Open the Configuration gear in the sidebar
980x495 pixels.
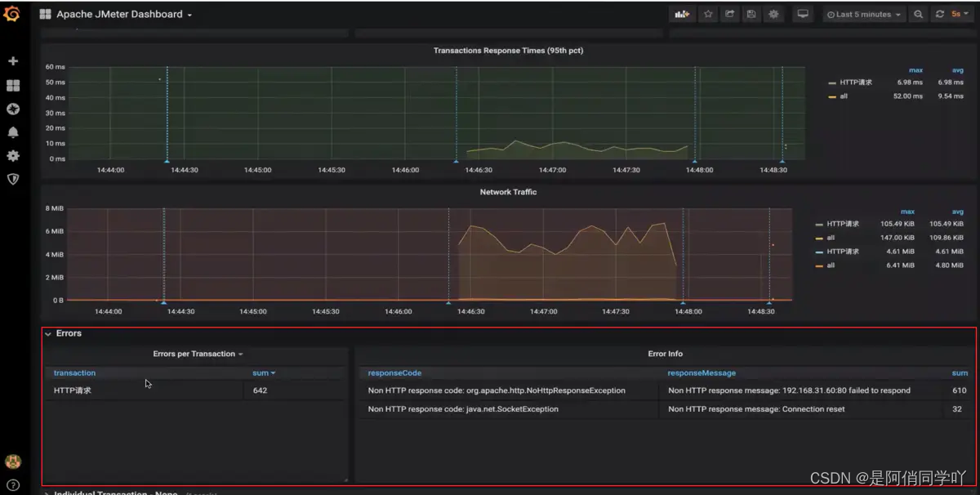[13, 155]
